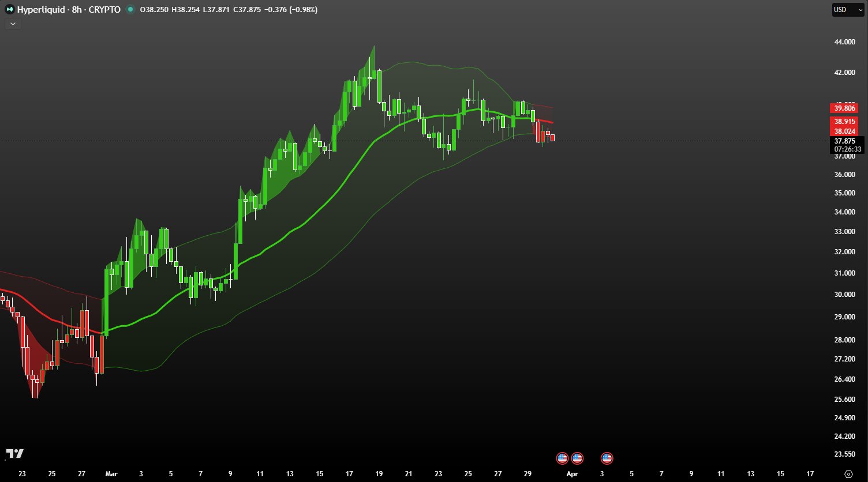Open the USD currency dropdown
This screenshot has width=868, height=482.
coord(848,10)
